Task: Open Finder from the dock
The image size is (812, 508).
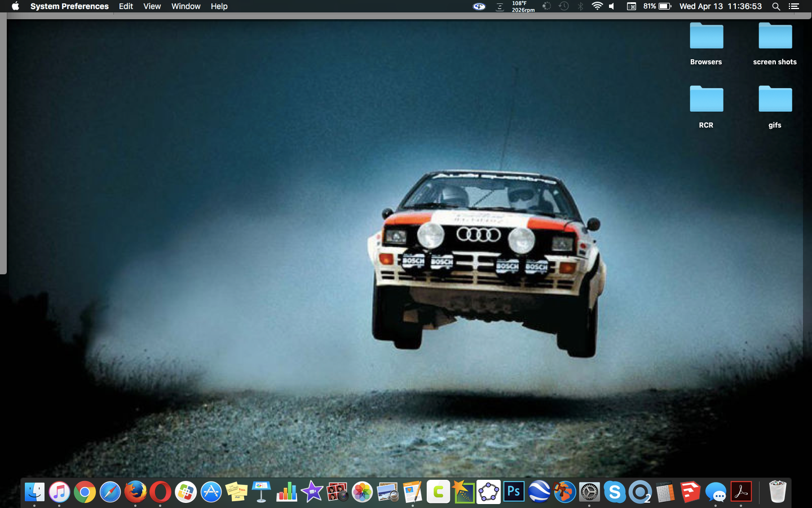Action: pos(34,492)
